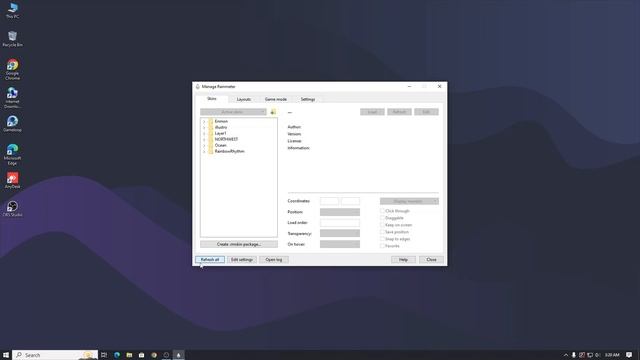
Task: Expand the NORTHWEST skin folder
Action: (x=204, y=140)
